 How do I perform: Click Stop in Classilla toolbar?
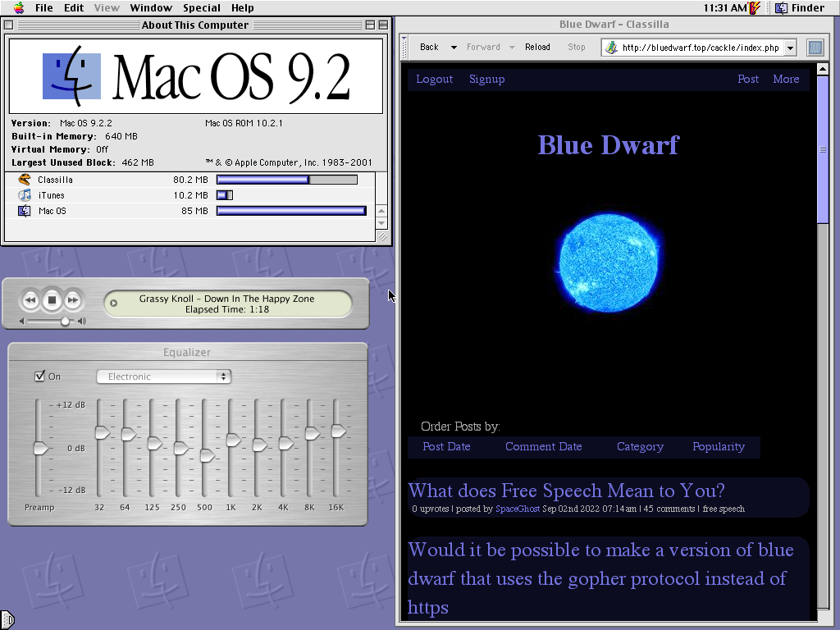click(x=577, y=47)
